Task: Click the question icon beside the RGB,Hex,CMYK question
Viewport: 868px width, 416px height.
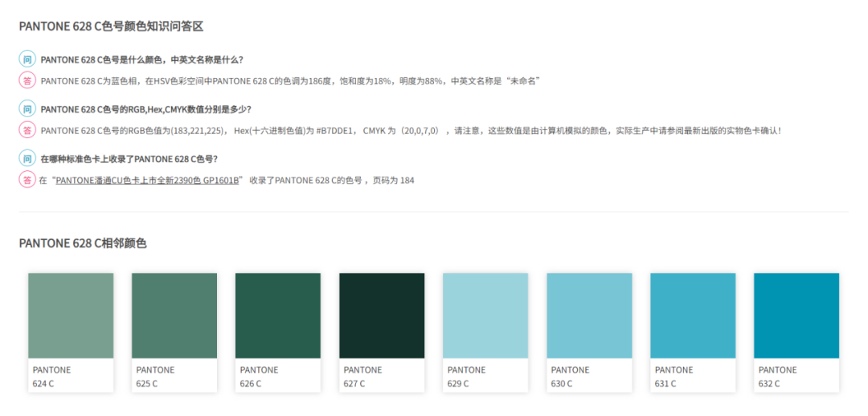Action: [x=27, y=109]
